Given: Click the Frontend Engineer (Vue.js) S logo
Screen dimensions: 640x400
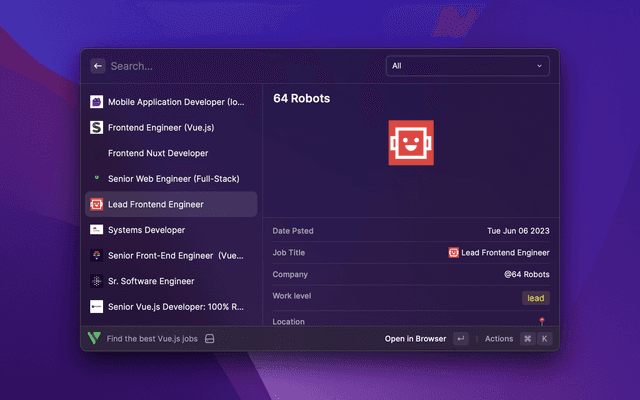Looking at the screenshot, I should tap(97, 128).
